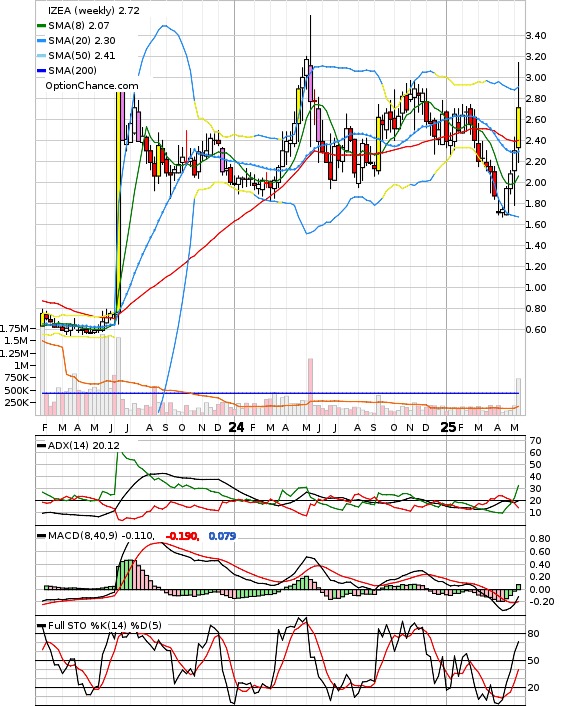Click the tall pink volume bar near May 2024
566x706 pixels.
coord(310,386)
